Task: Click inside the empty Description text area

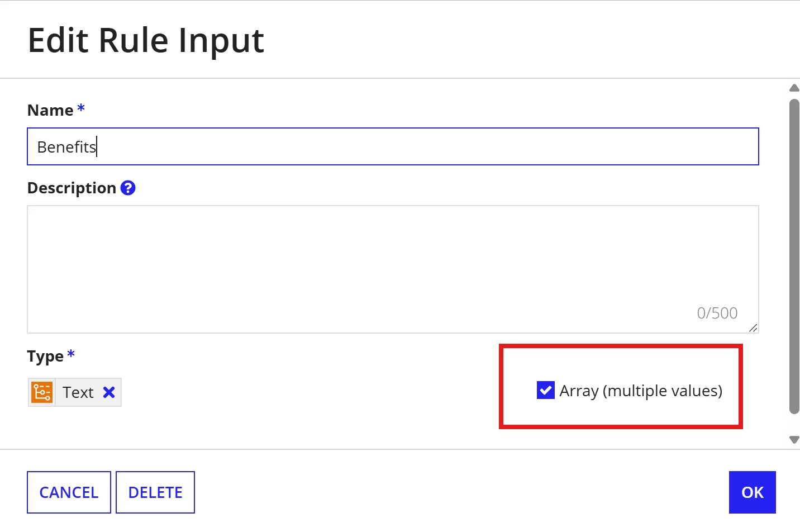Action: tap(393, 269)
